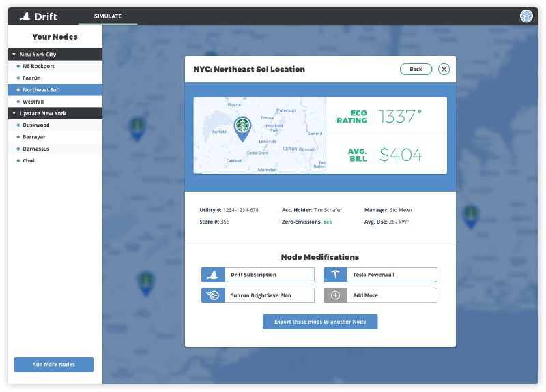Viewport: 546px width, 392px height.
Task: Click the Utility # 1234-1234-678 text
Action: (x=229, y=210)
